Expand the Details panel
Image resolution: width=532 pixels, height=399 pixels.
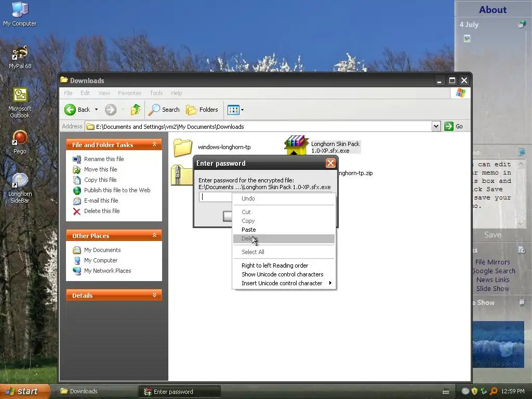[154, 295]
